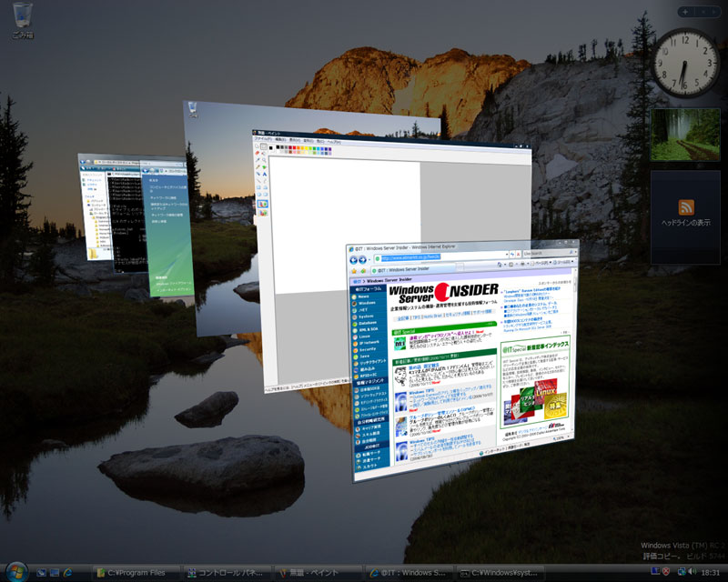
Task: Click the 18:31 clock in the taskbar
Action: [x=711, y=572]
